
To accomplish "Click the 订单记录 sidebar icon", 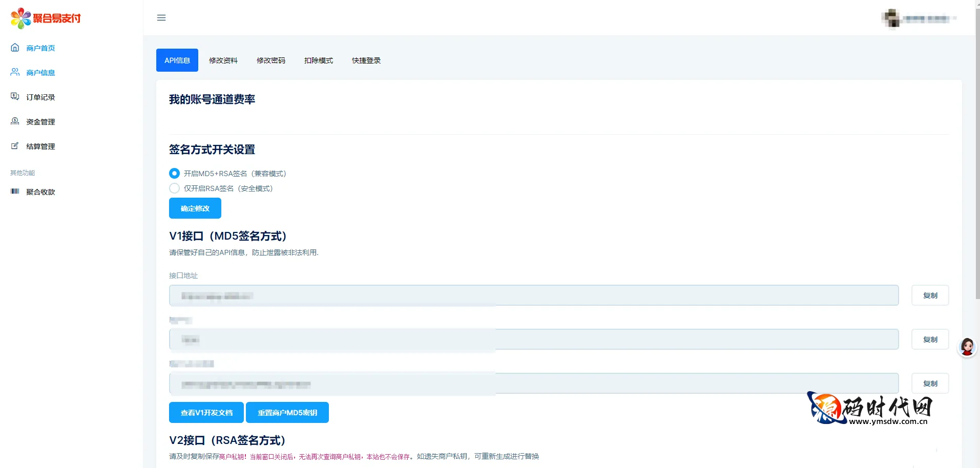I will click(x=15, y=97).
